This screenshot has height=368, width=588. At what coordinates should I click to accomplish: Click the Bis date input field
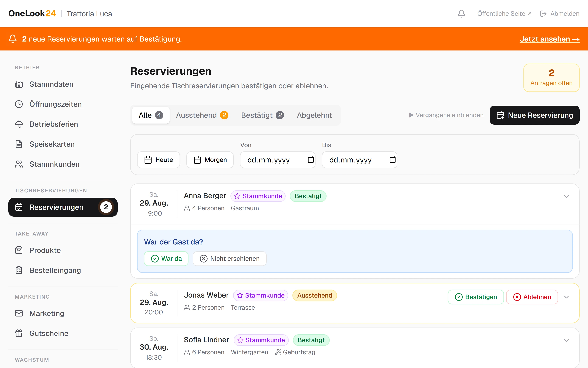[360, 160]
